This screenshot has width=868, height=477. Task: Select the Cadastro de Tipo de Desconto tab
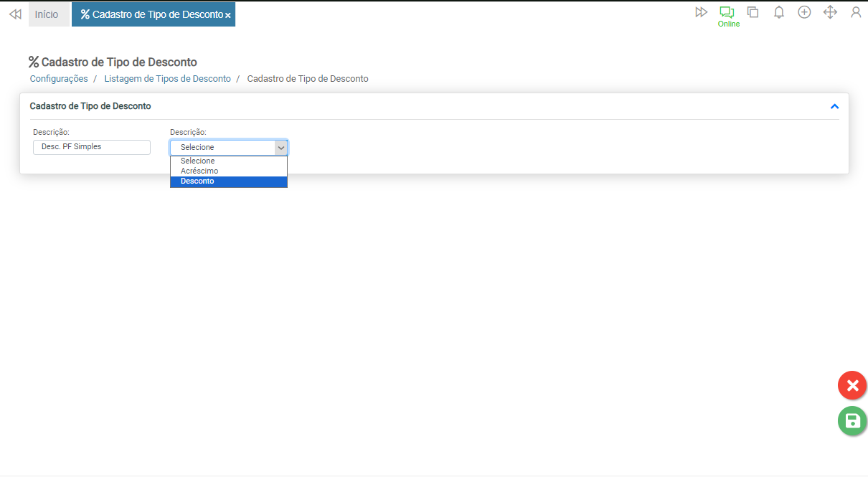pos(151,14)
